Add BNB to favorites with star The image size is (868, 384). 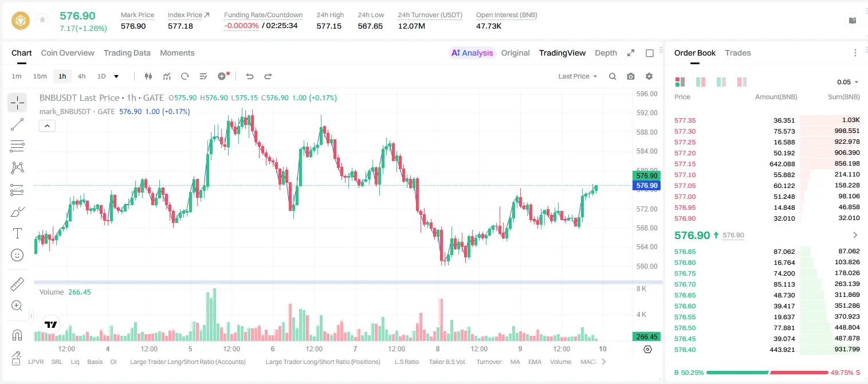(42, 20)
